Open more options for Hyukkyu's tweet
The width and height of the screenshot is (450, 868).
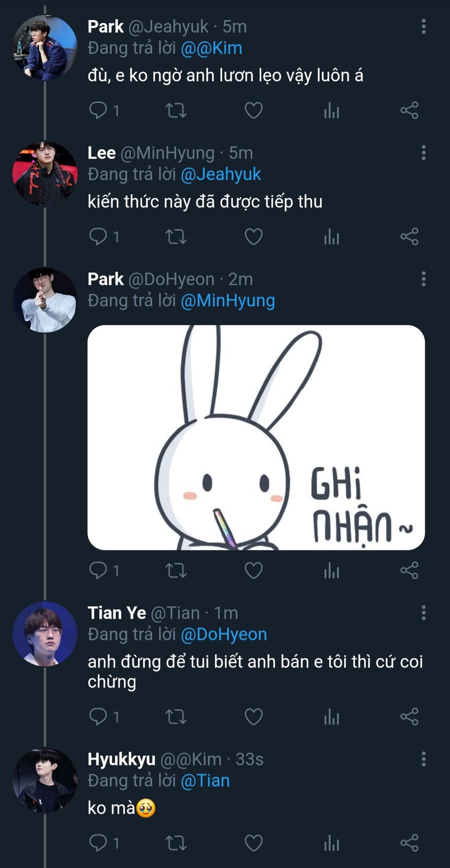[424, 759]
